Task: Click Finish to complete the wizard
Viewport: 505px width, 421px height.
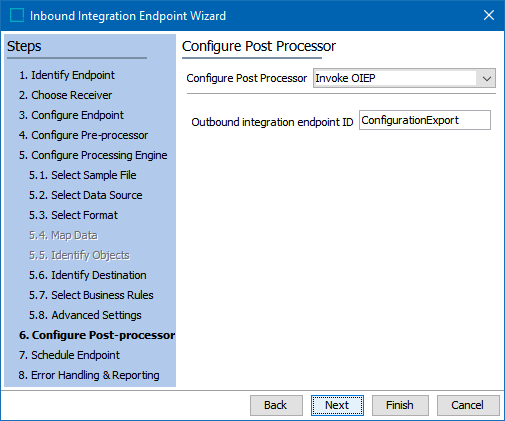Action: [x=400, y=405]
